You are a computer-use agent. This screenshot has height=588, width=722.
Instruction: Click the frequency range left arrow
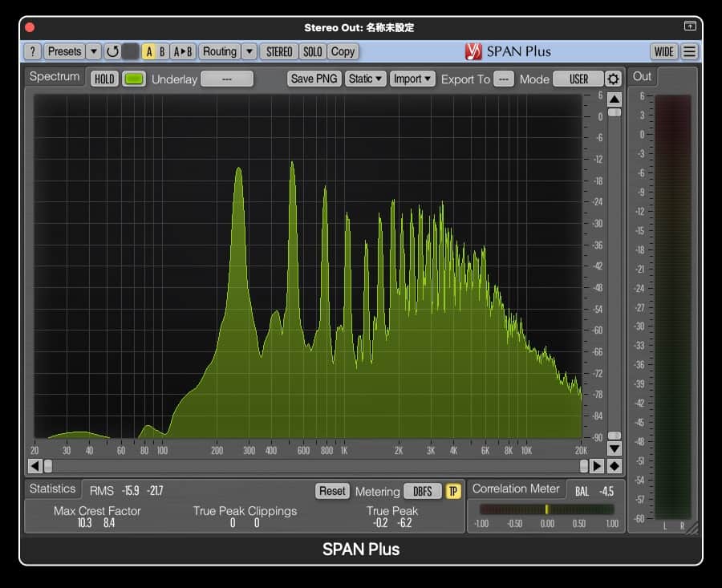point(35,466)
